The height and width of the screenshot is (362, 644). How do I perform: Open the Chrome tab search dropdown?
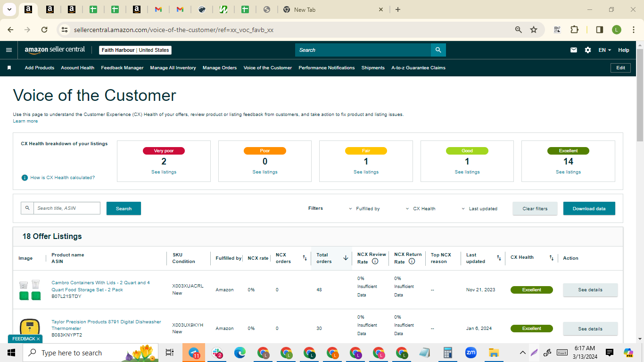click(x=9, y=9)
